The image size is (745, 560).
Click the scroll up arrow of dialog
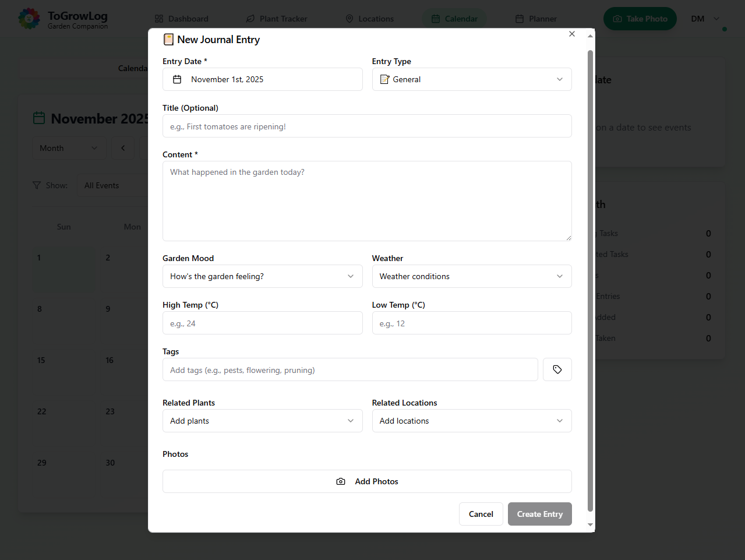tap(590, 36)
